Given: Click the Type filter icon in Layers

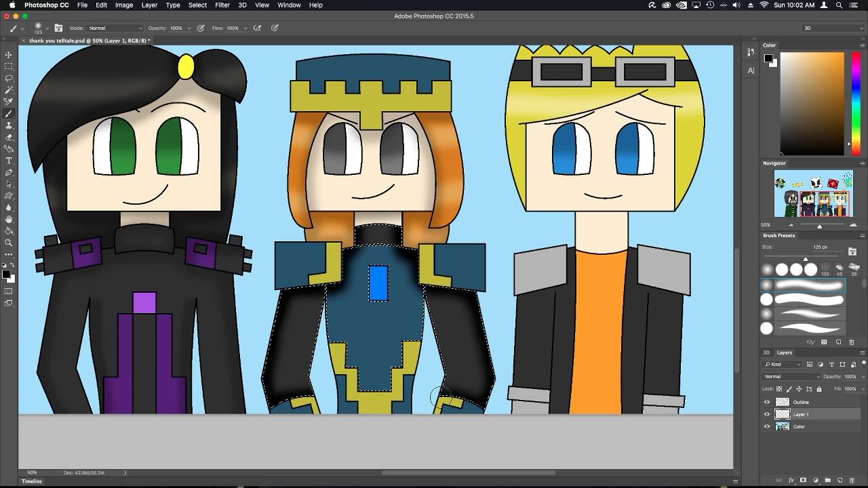Looking at the screenshot, I should pos(831,365).
